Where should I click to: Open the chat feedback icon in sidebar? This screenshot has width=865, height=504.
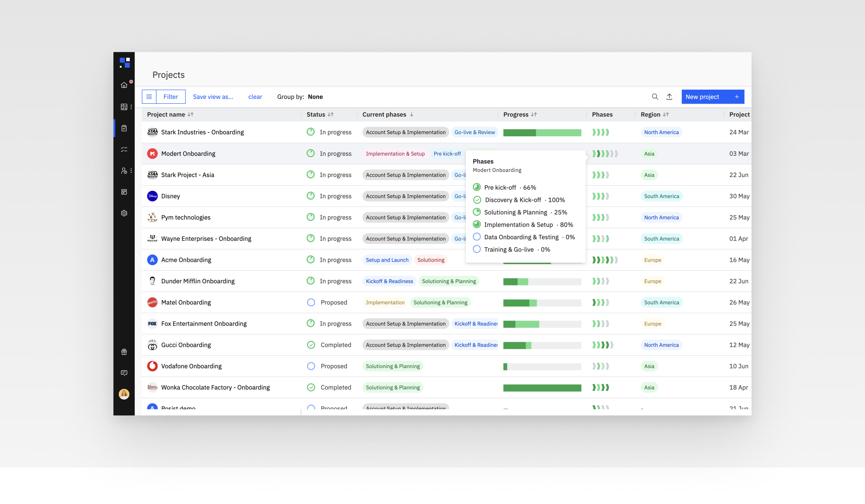tap(124, 373)
